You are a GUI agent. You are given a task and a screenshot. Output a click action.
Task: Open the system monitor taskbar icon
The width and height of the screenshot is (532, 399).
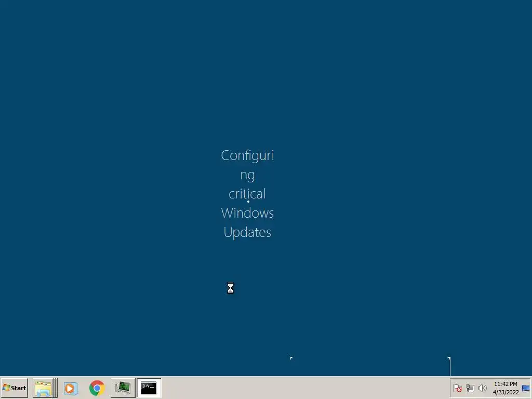coord(123,388)
